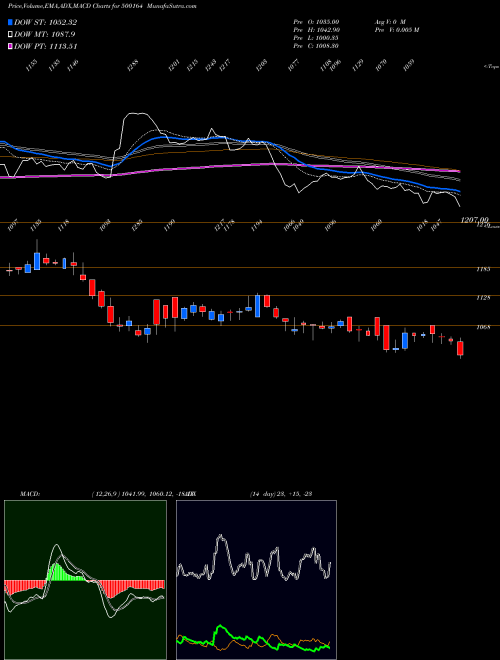
Task: Click the MACD (12,26,9) parameter values
Action: [144, 494]
